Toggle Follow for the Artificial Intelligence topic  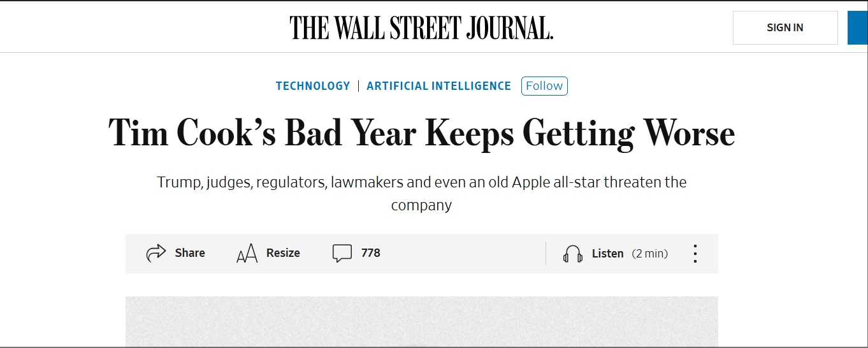point(544,86)
